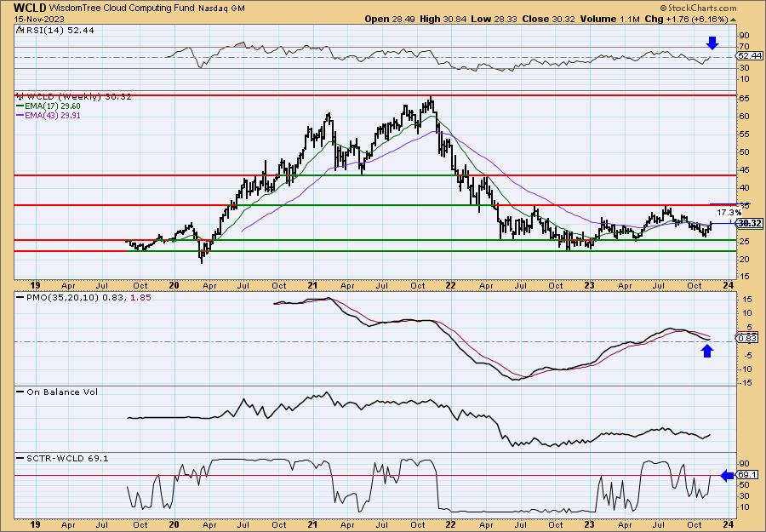Click the small icon before WCLD (Weekly) label
Screen dimensions: 766x532
[20, 97]
